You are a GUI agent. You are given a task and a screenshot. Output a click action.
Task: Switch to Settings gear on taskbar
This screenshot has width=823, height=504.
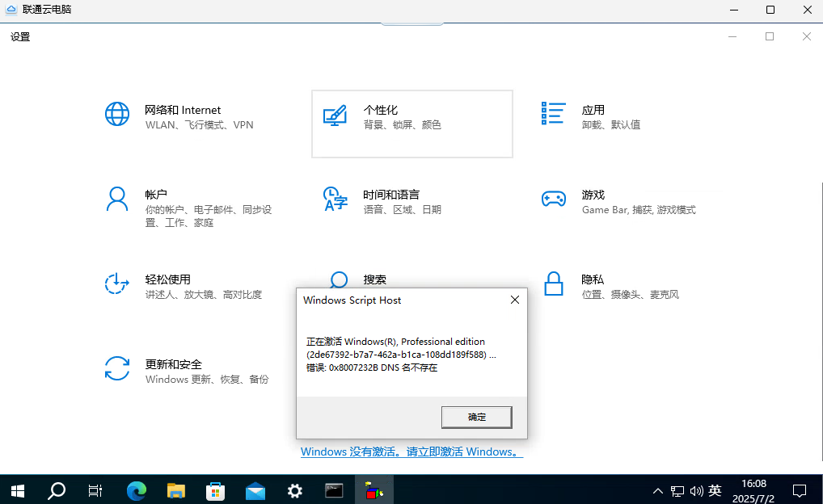(x=295, y=491)
